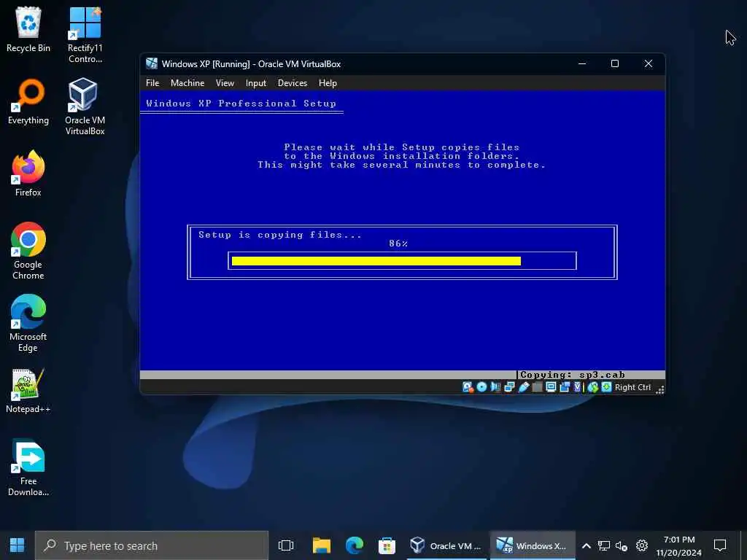Select the Free Download Manager desktop shortcut
Screen dimensions: 747x560
tap(28, 467)
